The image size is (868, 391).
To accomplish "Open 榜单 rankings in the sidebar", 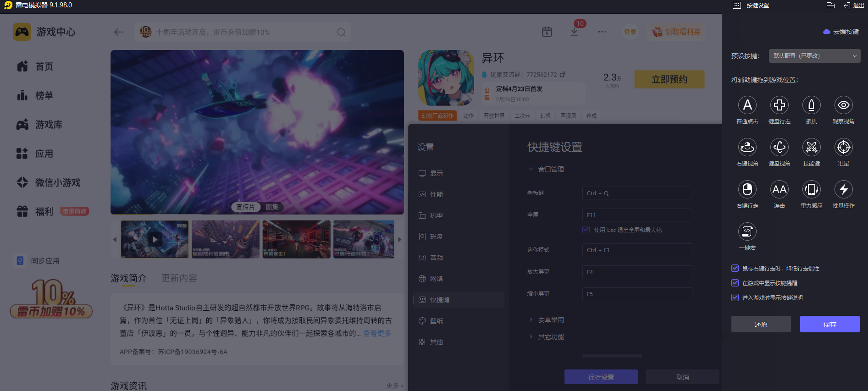I will [x=35, y=95].
